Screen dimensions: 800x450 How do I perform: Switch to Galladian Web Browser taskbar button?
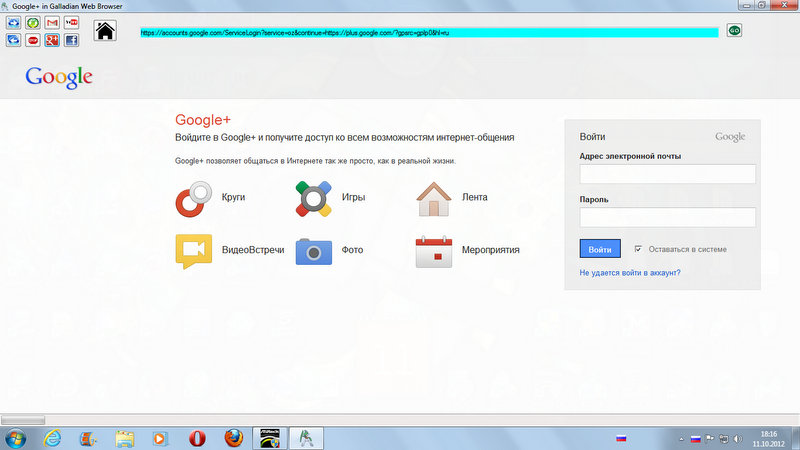tap(306, 438)
